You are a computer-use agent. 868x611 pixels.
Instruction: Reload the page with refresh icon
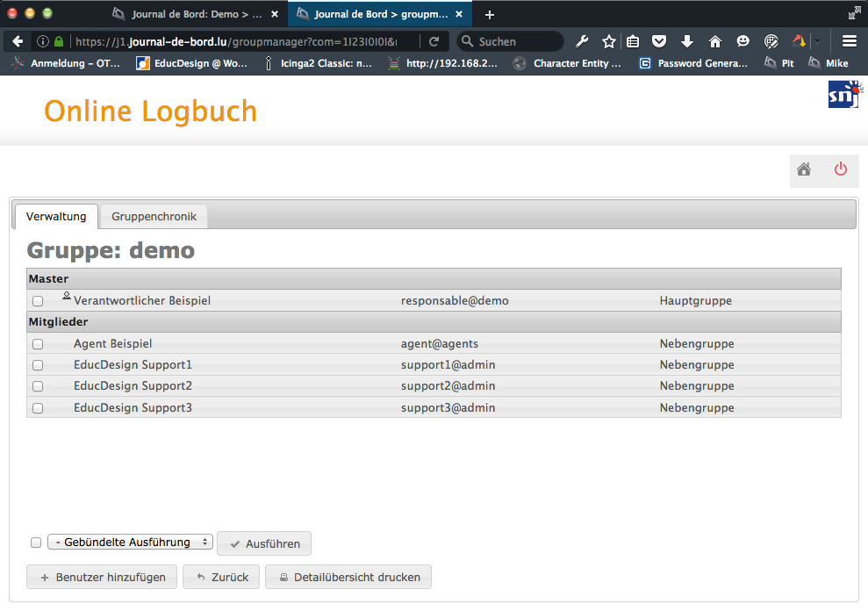[x=434, y=41]
